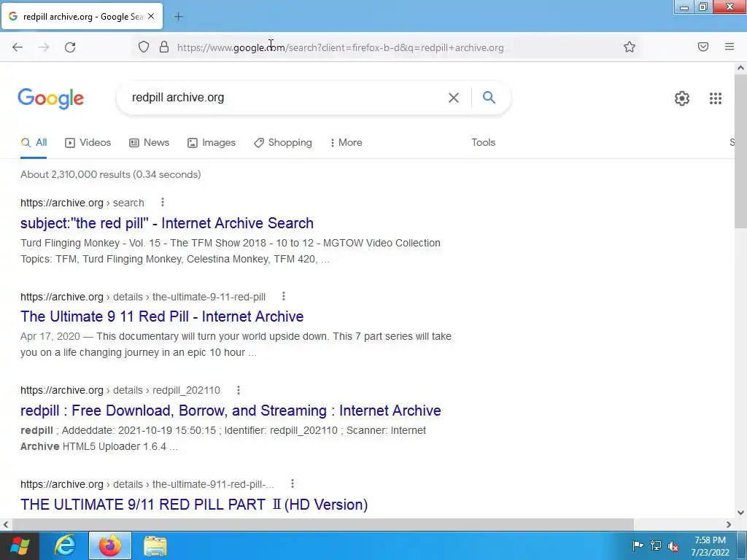This screenshot has height=560, width=747.
Task: Click the muted volume tray icon
Action: click(673, 545)
